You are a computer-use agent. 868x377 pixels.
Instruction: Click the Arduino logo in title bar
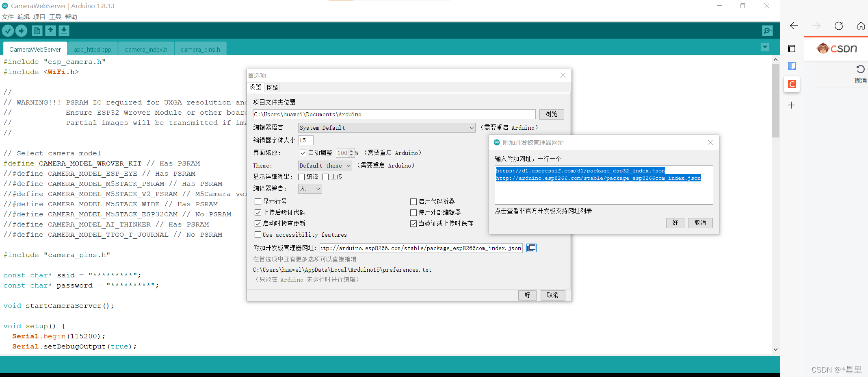point(5,6)
